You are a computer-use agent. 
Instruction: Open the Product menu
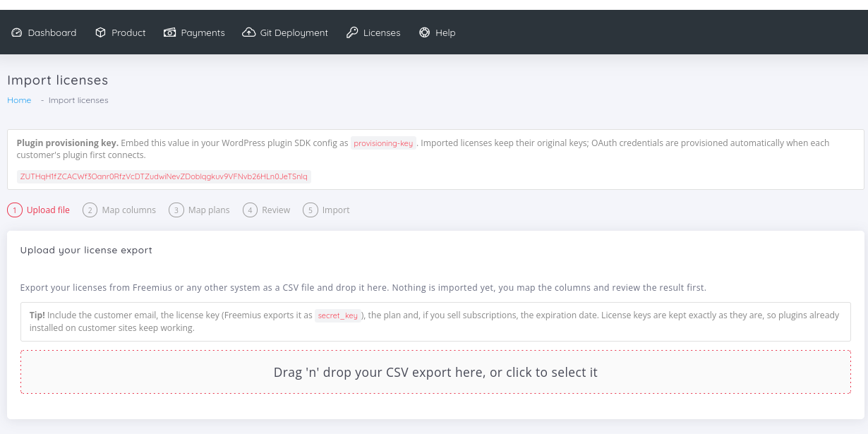(x=120, y=32)
